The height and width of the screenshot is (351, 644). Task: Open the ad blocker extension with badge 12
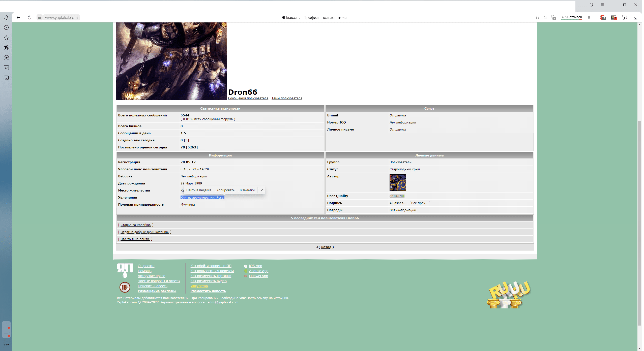tap(603, 17)
